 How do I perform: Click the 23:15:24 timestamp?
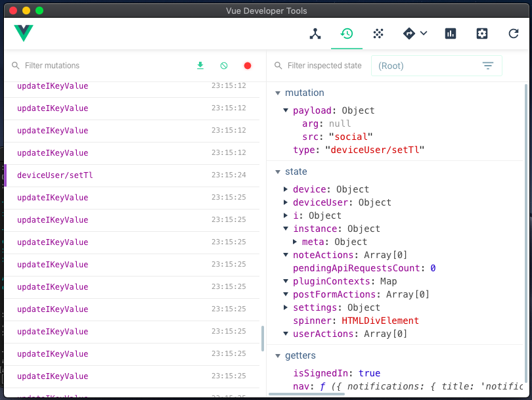(229, 175)
